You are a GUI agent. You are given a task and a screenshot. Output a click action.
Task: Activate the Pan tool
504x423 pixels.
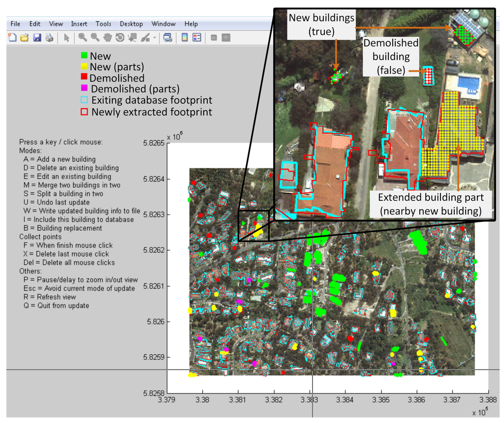106,37
